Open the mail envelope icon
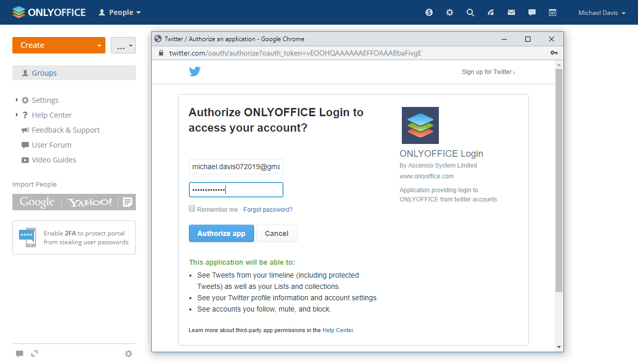The width and height of the screenshot is (638, 364). (x=511, y=12)
